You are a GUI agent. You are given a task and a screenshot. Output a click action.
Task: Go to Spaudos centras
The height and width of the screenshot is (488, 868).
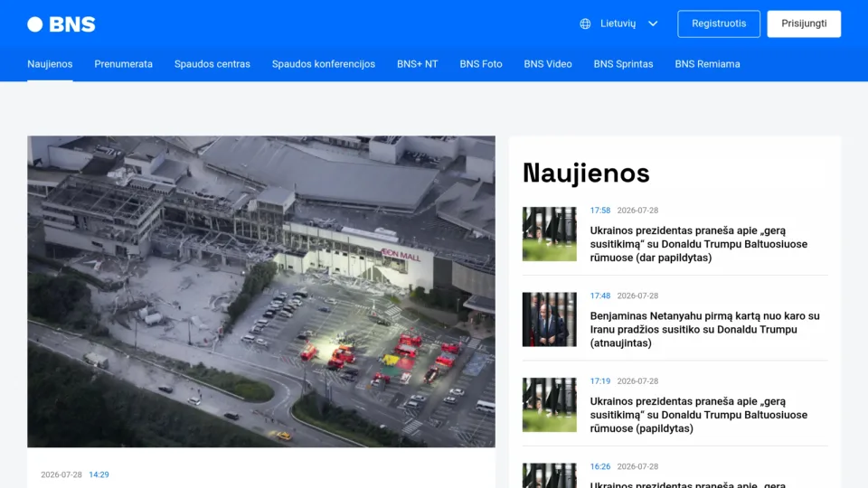212,64
